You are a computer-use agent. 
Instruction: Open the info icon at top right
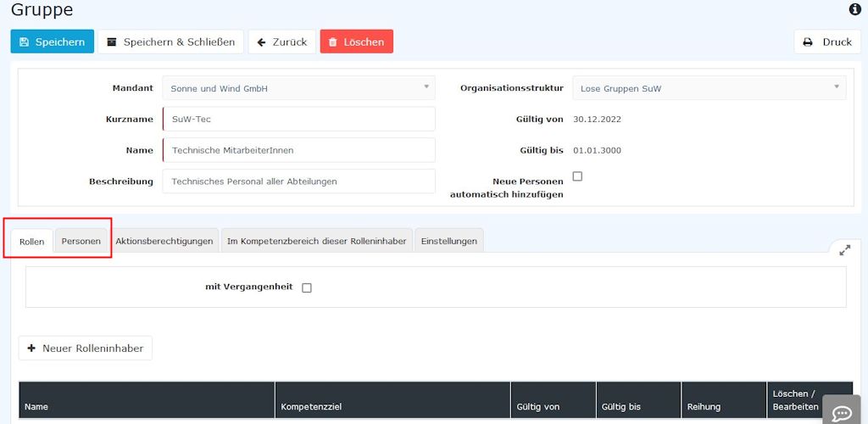click(x=854, y=9)
